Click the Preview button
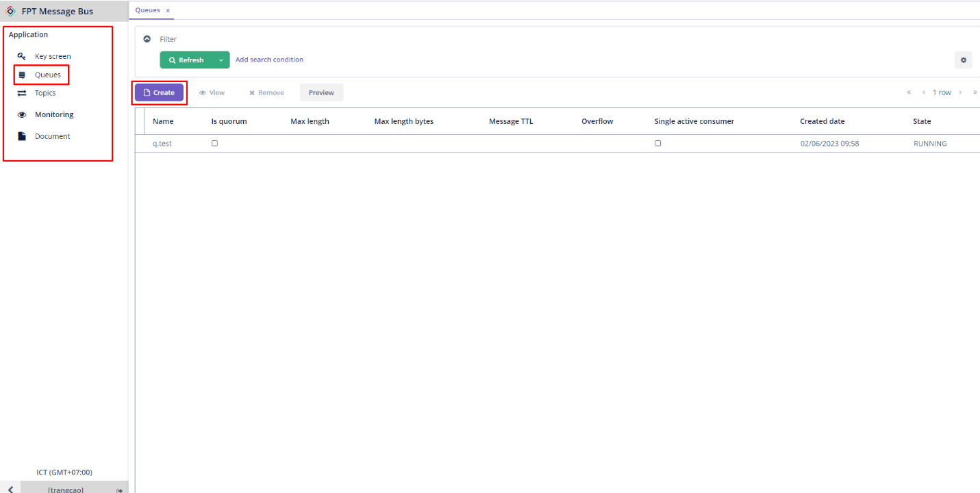Viewport: 980px width, 493px height. pos(321,92)
